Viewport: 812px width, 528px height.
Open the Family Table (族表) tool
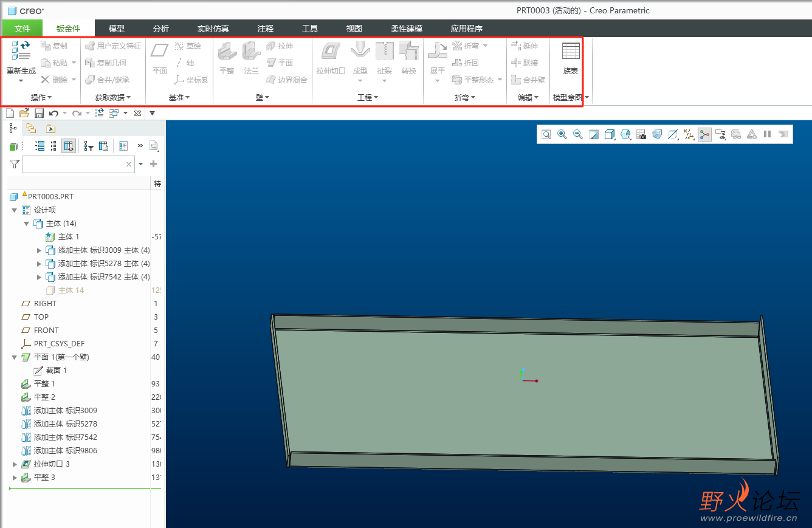coord(570,52)
